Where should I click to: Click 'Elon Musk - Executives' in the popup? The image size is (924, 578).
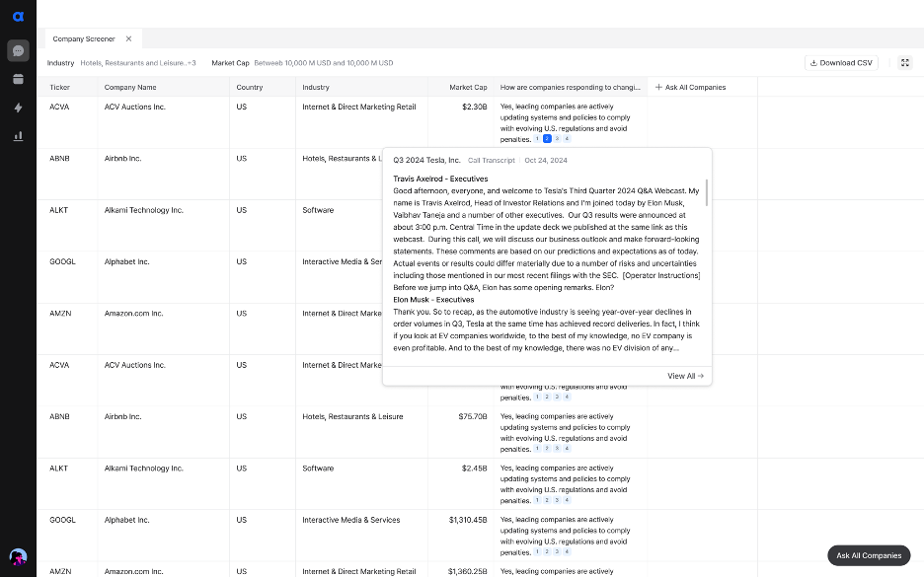(433, 300)
